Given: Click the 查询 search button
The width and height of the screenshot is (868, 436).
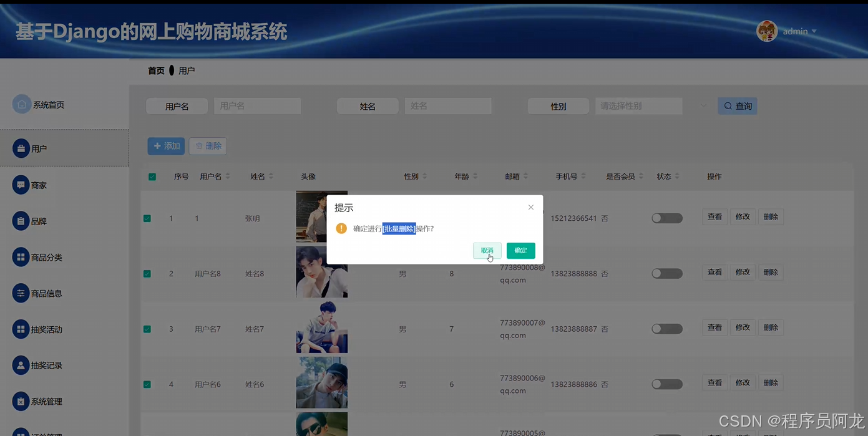Looking at the screenshot, I should click(738, 106).
